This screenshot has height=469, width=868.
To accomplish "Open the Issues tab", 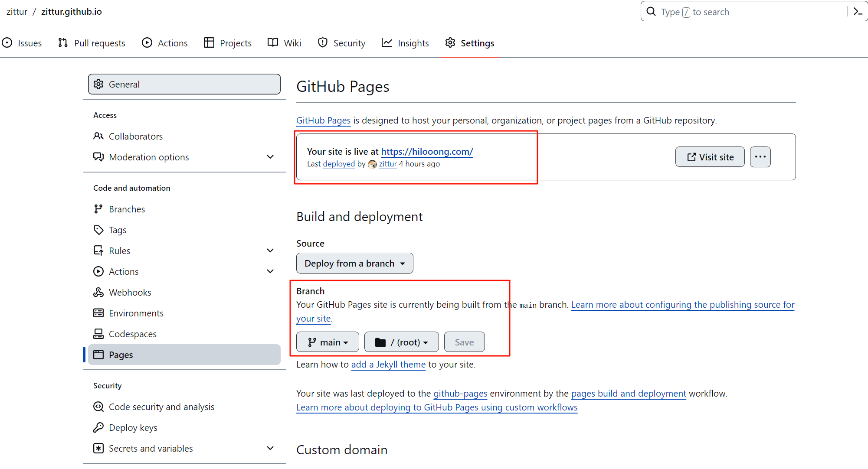I will tap(22, 43).
